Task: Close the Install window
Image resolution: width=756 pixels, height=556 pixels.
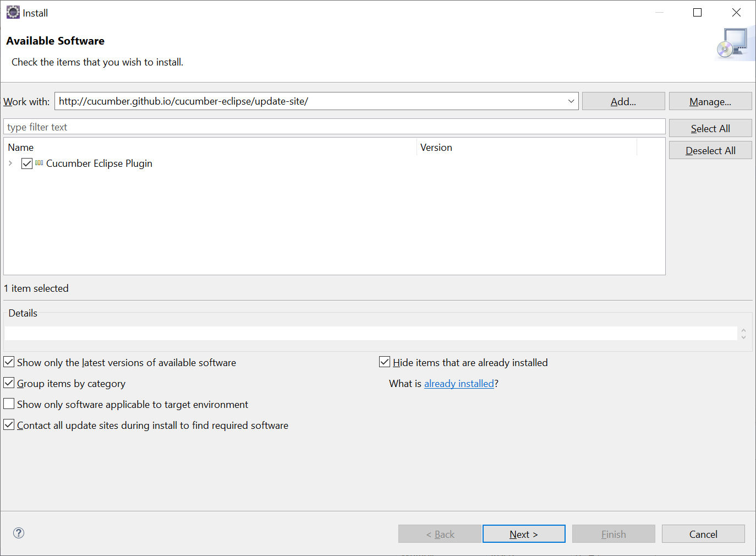Action: (736, 13)
